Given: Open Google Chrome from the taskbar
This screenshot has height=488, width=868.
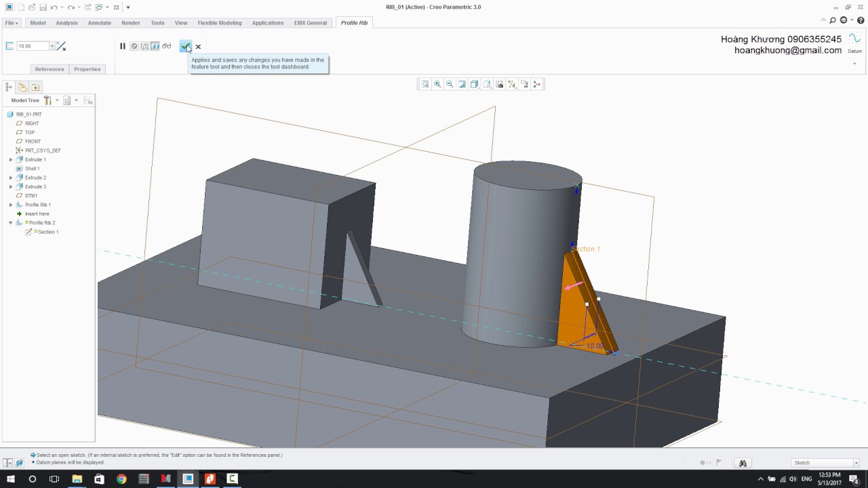Looking at the screenshot, I should click(x=121, y=479).
